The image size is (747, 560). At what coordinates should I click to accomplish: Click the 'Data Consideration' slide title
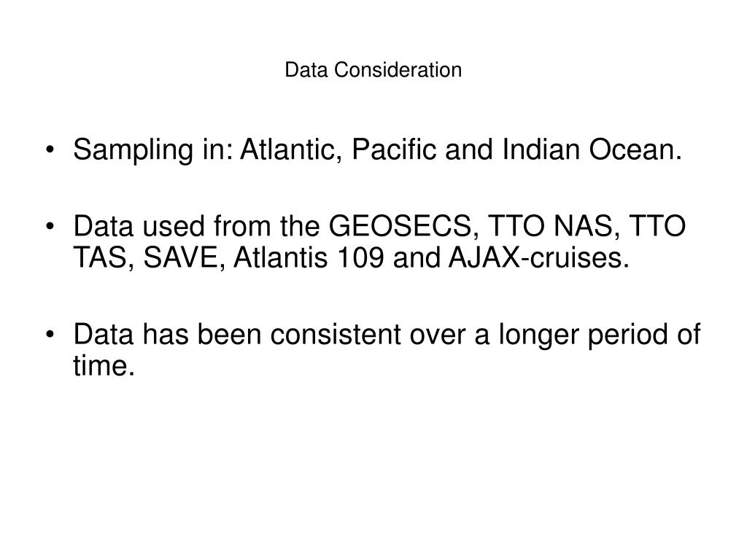point(373,70)
